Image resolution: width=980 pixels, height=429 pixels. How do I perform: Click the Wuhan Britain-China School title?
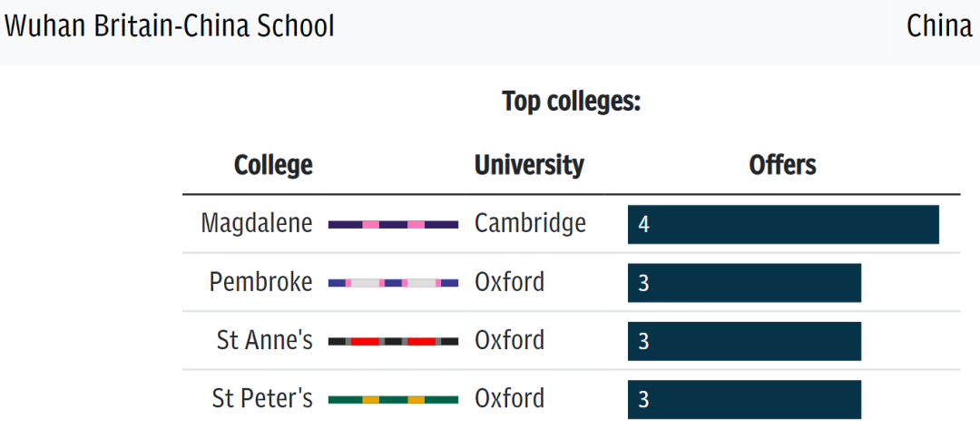click(x=170, y=26)
